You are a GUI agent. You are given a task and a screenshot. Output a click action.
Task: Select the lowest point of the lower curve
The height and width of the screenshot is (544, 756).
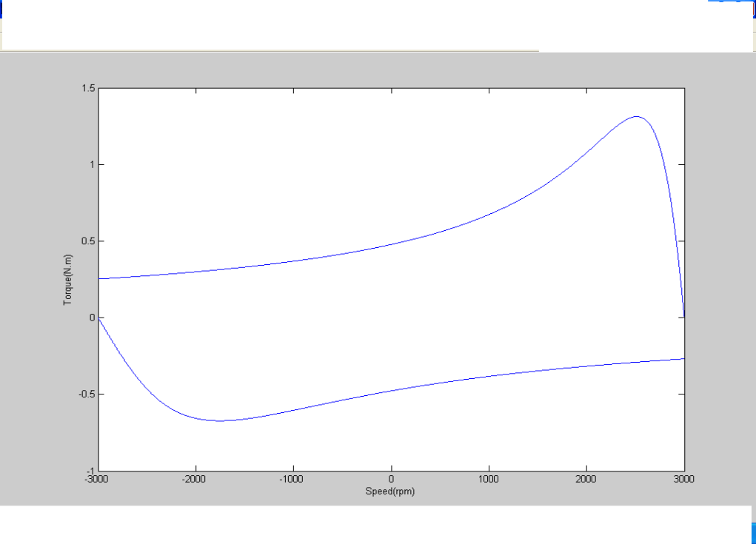click(220, 420)
